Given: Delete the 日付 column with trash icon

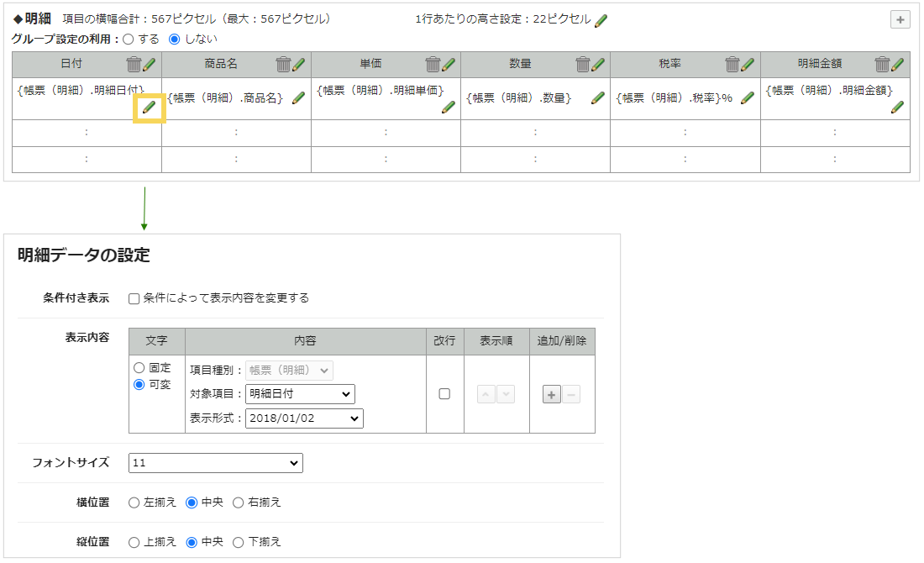Looking at the screenshot, I should coord(134,65).
